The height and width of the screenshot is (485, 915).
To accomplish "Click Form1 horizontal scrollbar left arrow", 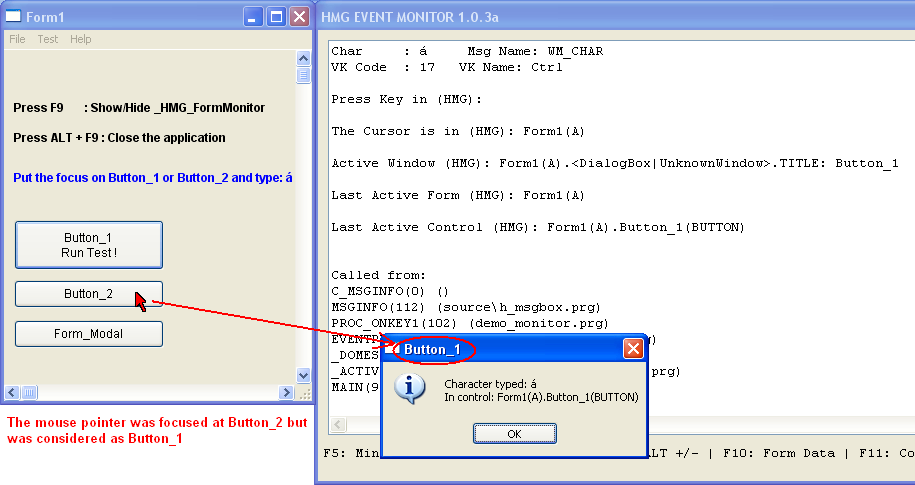I will pyautogui.click(x=13, y=393).
